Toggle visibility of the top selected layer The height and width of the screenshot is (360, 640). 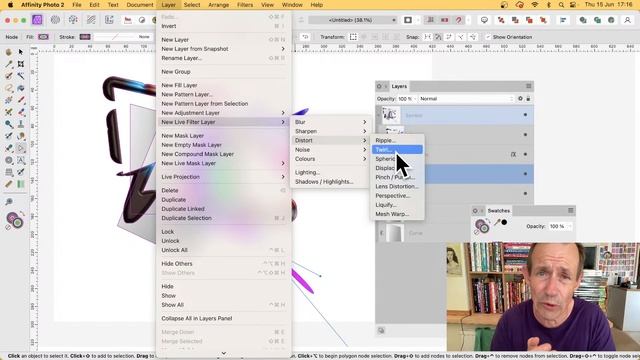[525, 115]
